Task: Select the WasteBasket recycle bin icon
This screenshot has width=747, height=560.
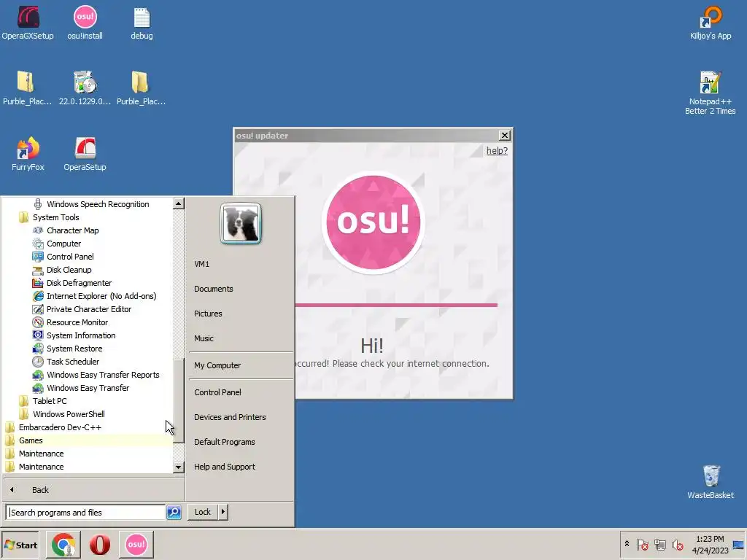Action: [x=711, y=482]
